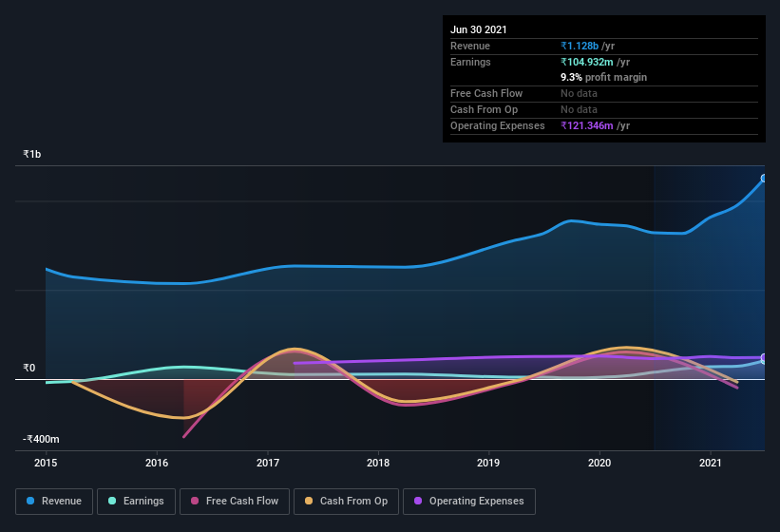Click the -₹400m y-axis label
This screenshot has height=532, width=780.
point(41,439)
